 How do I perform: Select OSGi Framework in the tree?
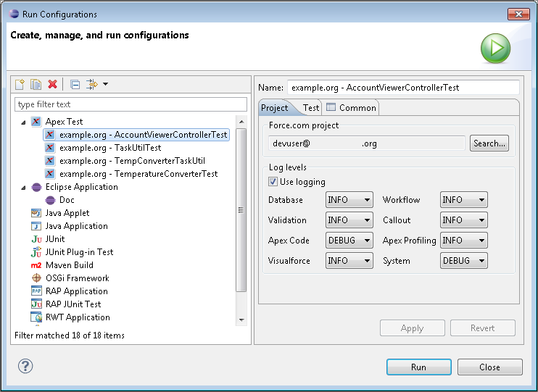pos(77,278)
